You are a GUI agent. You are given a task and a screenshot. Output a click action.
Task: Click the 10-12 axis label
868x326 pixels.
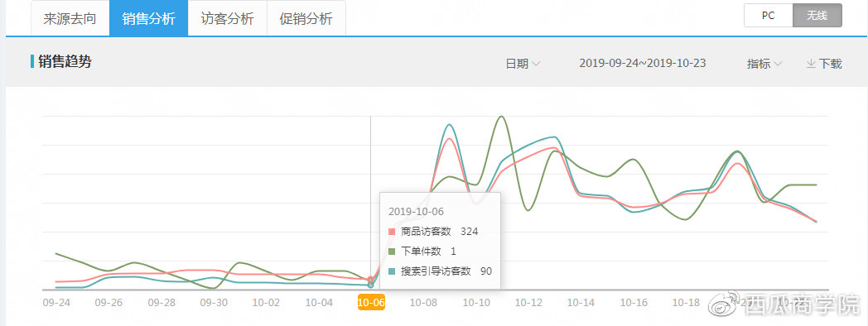pos(528,303)
